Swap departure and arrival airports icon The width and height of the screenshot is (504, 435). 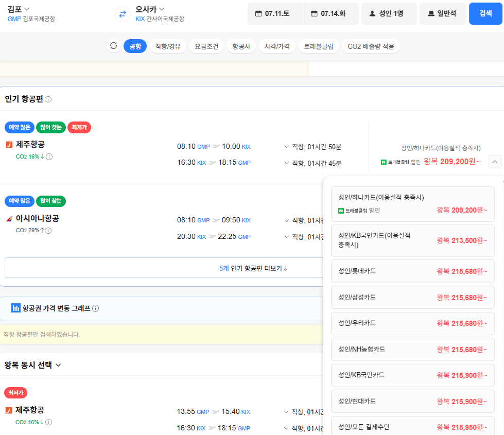pos(123,14)
